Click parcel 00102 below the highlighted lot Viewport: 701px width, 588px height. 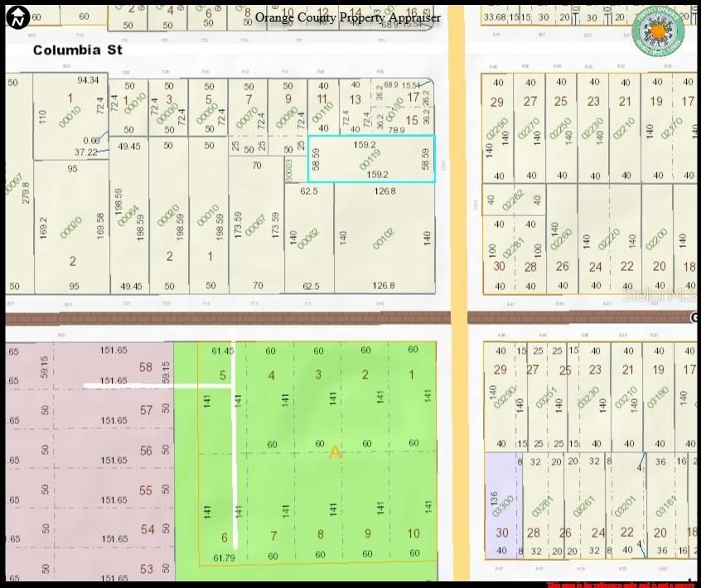[x=384, y=239]
